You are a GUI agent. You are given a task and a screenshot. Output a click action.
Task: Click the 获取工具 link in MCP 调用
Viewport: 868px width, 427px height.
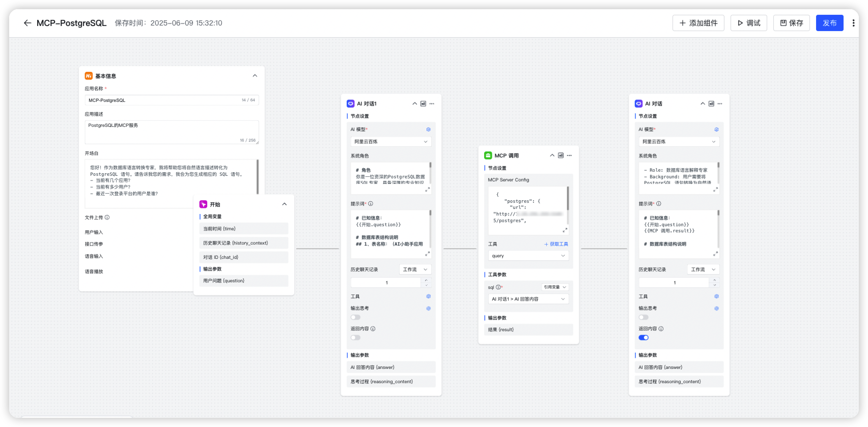point(556,244)
